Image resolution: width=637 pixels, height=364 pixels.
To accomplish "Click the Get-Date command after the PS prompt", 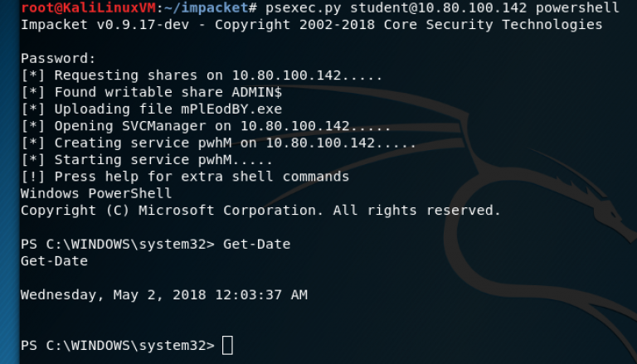I will pos(257,245).
